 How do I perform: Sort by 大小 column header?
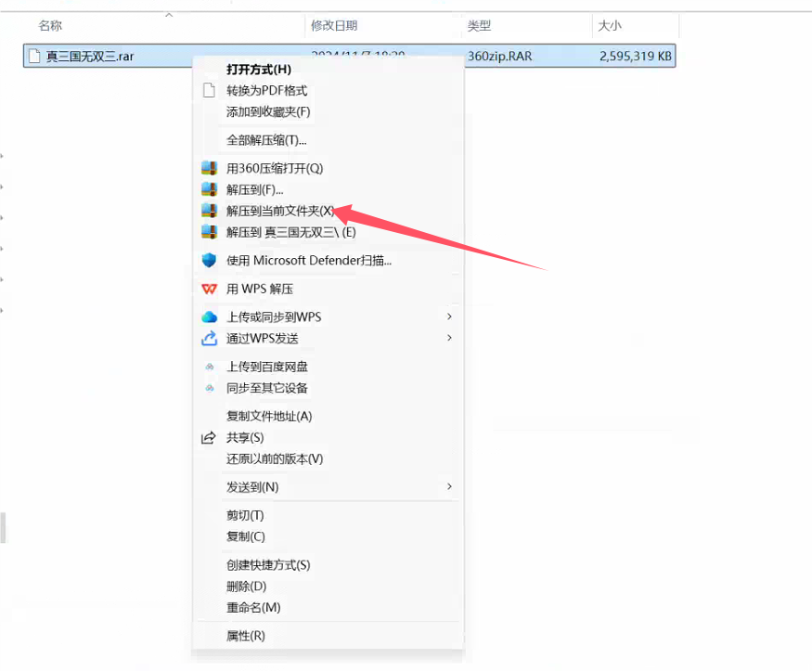tap(610, 25)
